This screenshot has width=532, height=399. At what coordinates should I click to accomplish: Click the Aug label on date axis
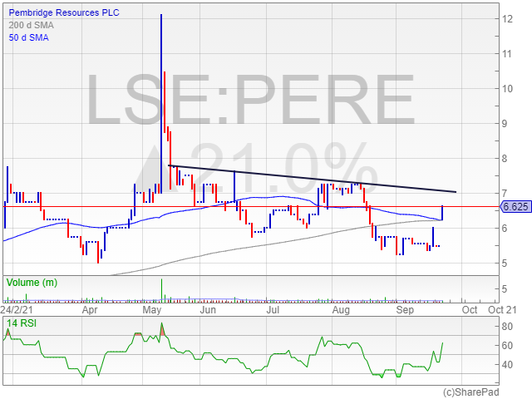tap(341, 310)
